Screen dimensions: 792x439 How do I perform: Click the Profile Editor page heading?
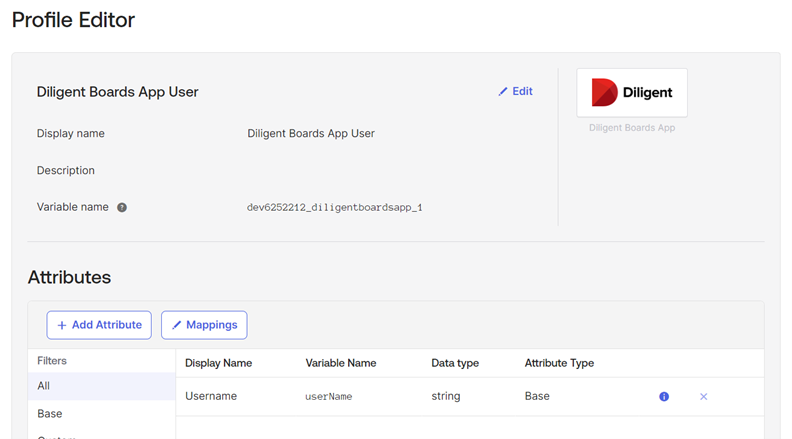pyautogui.click(x=73, y=20)
